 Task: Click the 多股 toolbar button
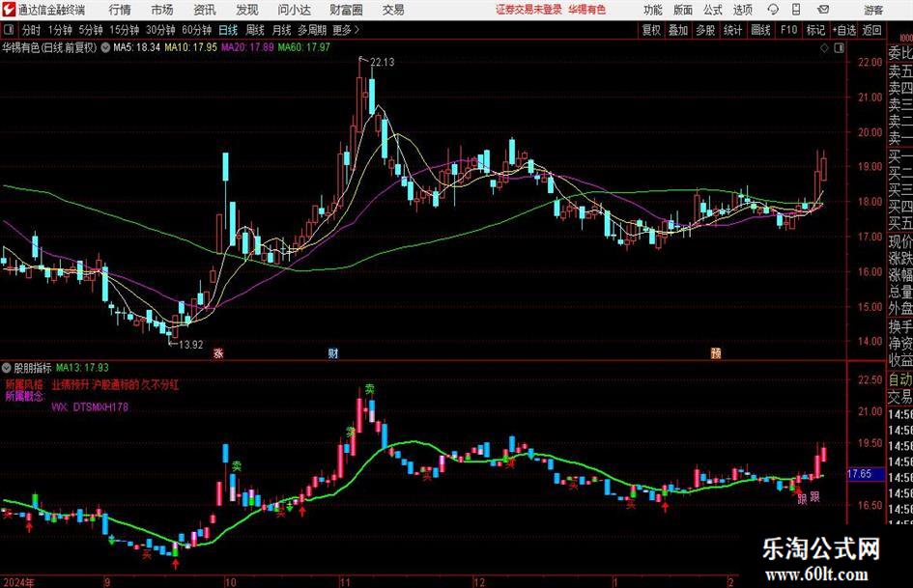705,30
